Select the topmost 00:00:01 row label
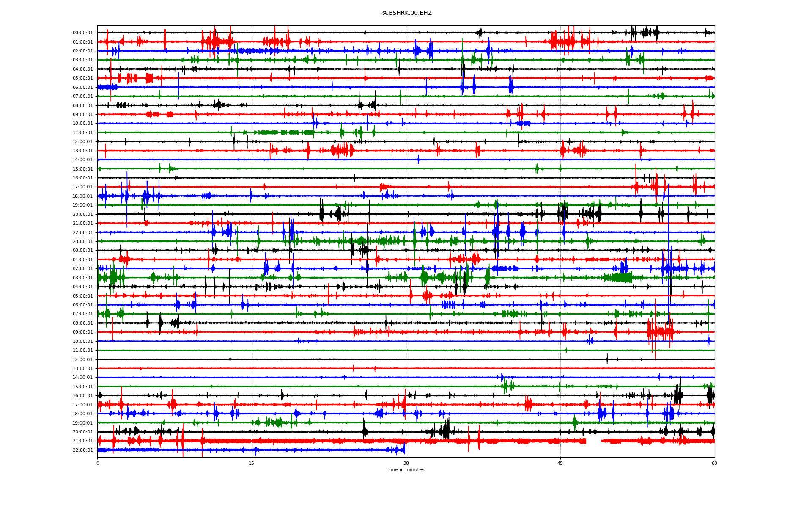812x508 pixels. pyautogui.click(x=82, y=33)
